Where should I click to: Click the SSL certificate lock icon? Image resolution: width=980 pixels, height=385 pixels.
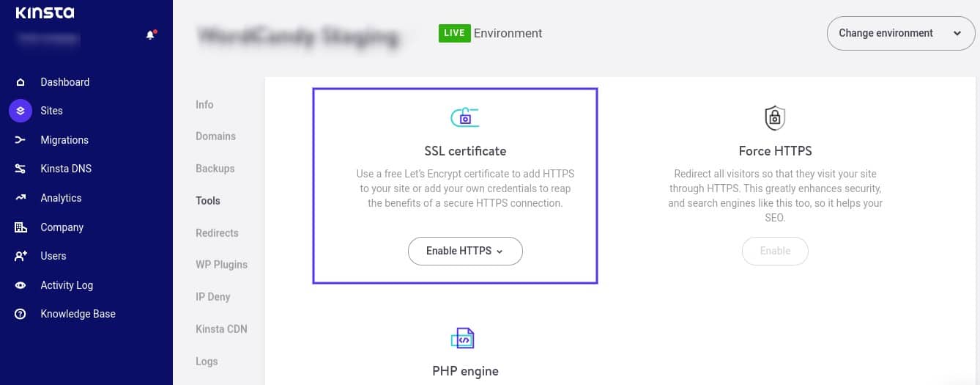click(464, 117)
